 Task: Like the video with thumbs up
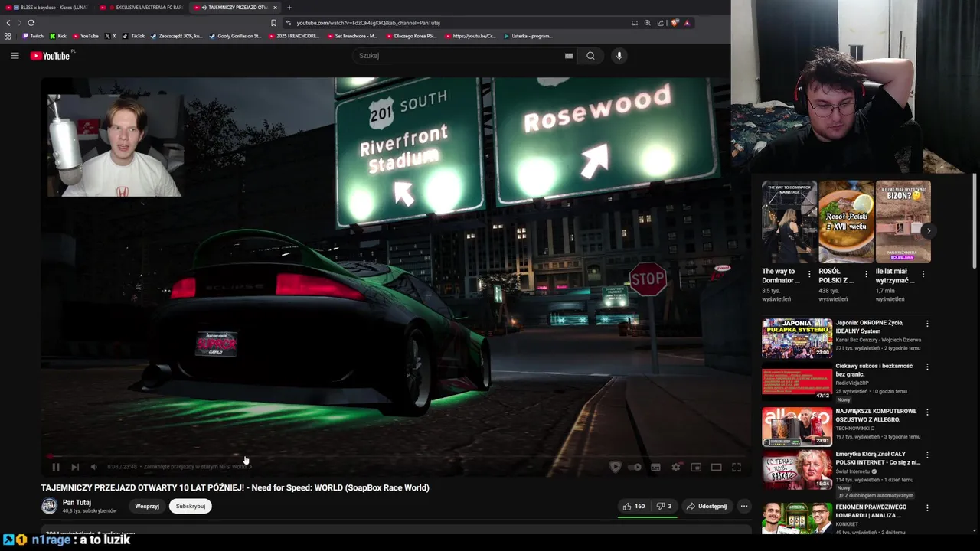[634, 506]
